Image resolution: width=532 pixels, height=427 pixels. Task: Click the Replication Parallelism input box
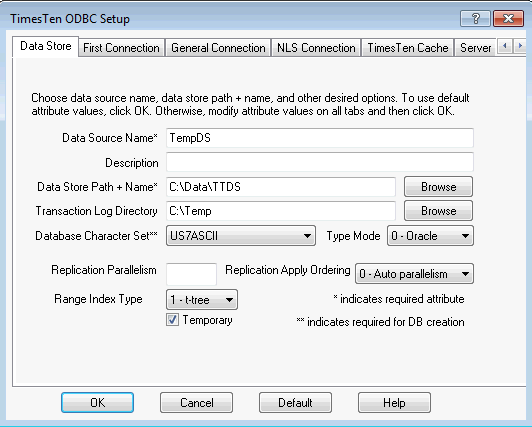click(x=191, y=274)
